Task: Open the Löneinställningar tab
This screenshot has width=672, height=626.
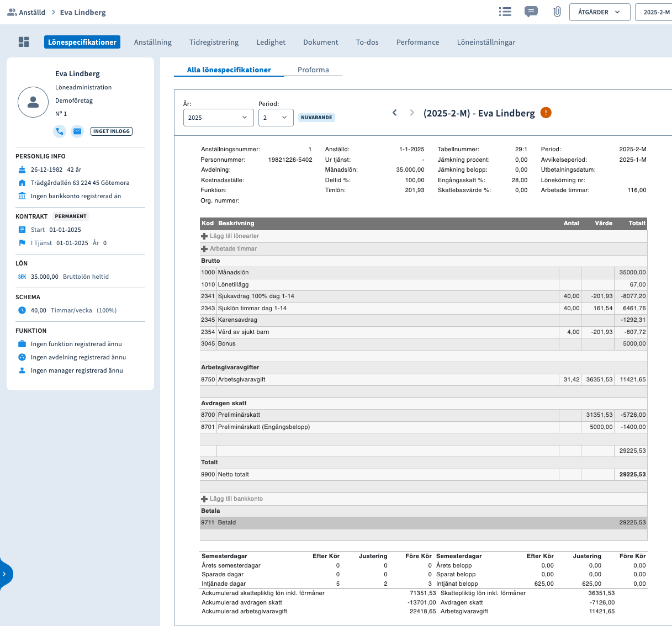Action: pos(486,42)
